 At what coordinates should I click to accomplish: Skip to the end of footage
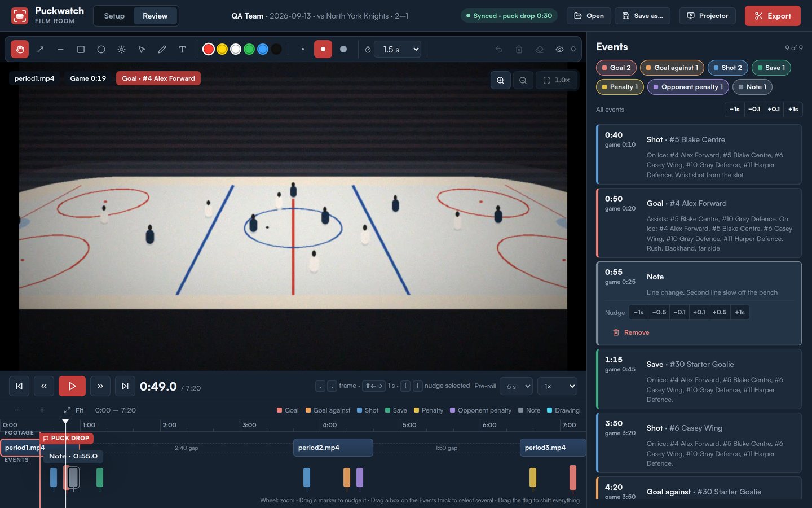pos(125,386)
